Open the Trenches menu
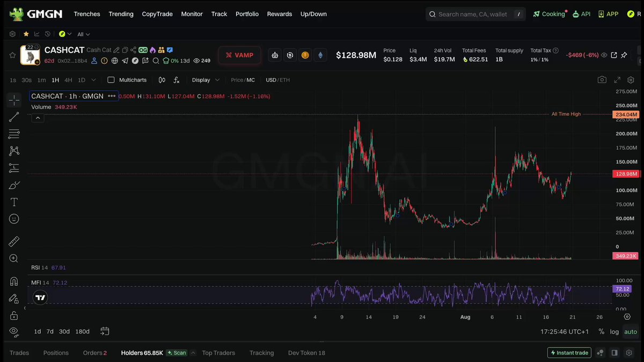Screen dimensions: 644x362 [86, 14]
